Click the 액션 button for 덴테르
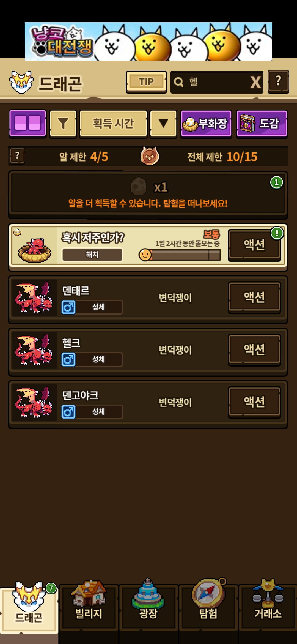The height and width of the screenshot is (644, 297). click(x=254, y=298)
